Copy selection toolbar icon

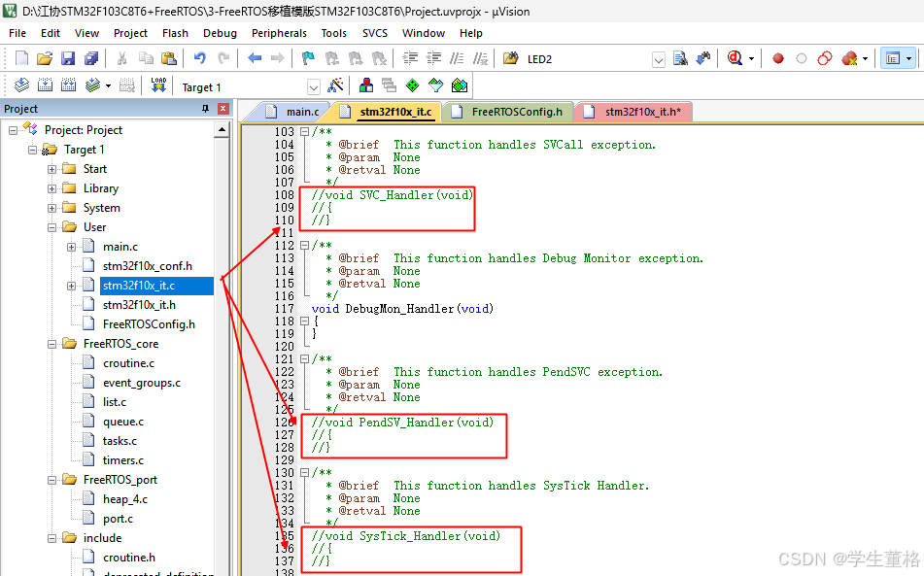[146, 58]
